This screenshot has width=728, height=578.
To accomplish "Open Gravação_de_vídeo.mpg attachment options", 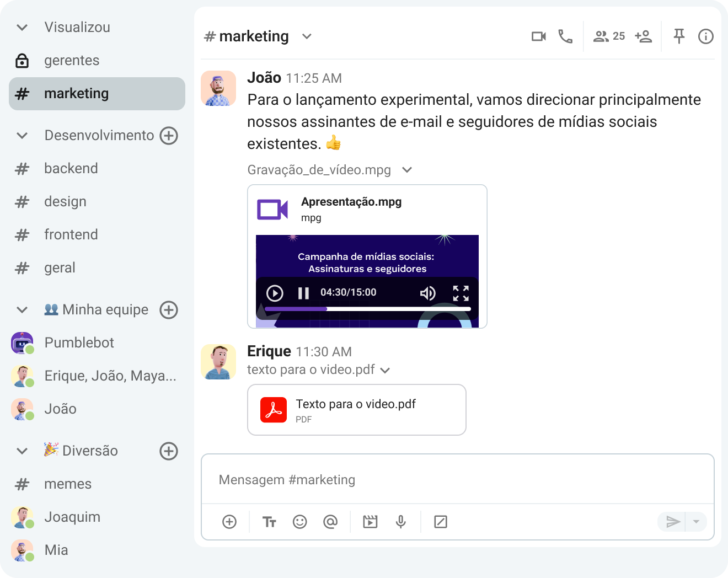I will point(407,170).
